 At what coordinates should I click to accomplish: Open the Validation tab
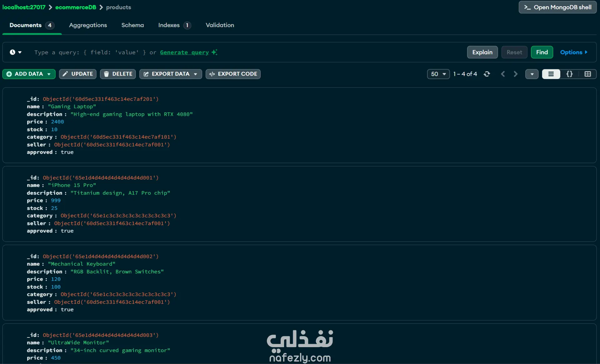pyautogui.click(x=220, y=25)
